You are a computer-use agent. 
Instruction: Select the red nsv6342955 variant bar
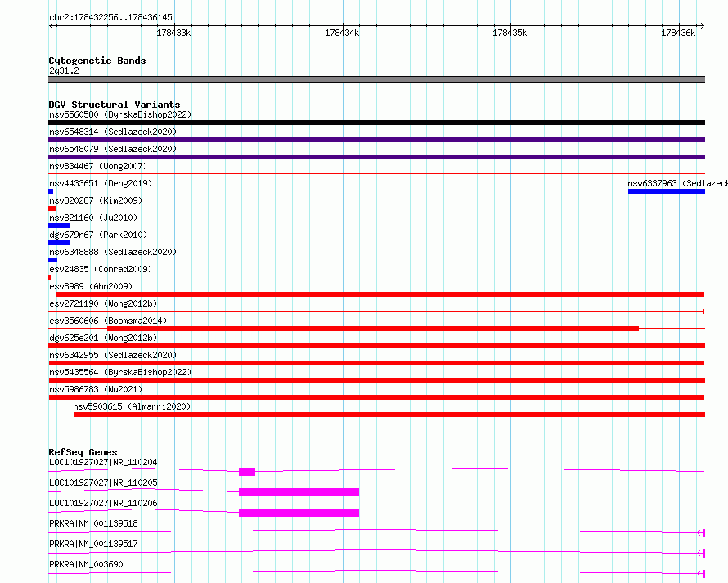376,363
